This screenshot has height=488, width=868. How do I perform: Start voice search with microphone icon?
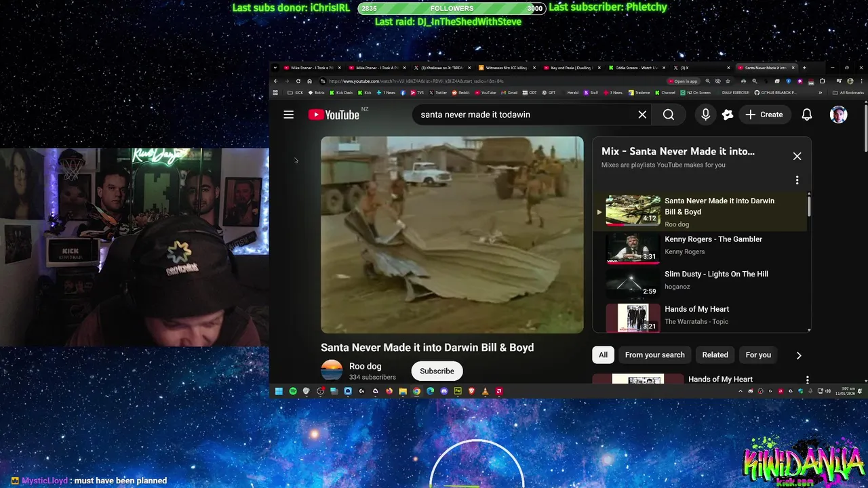(x=705, y=115)
